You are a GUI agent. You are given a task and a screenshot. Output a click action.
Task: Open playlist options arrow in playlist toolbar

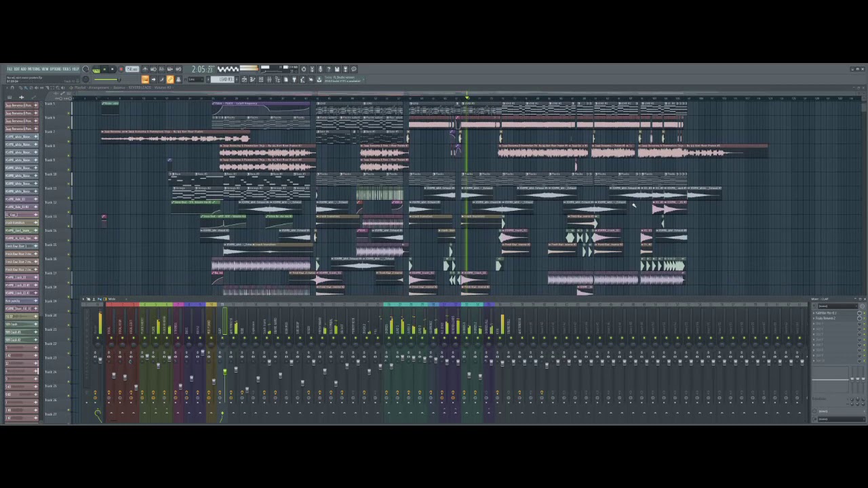pyautogui.click(x=7, y=88)
